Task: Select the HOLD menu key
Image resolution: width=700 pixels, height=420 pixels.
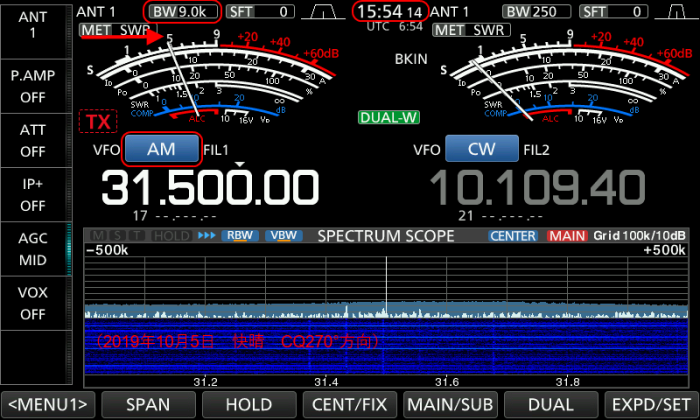Action: pyautogui.click(x=249, y=405)
